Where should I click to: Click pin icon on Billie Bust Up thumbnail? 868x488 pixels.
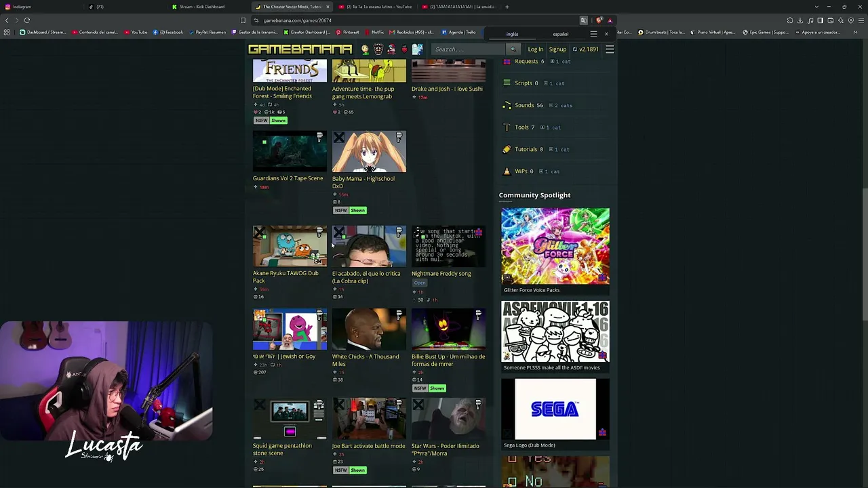coord(478,315)
